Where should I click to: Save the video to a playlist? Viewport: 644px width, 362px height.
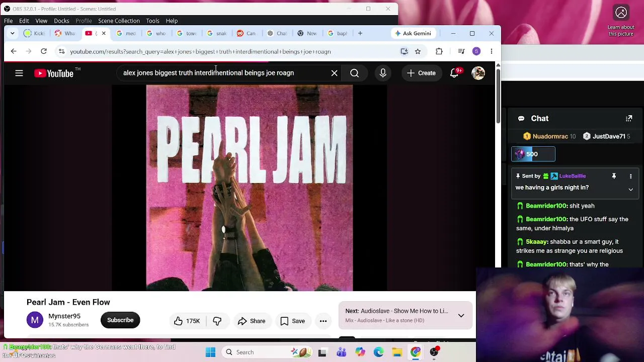(292, 321)
